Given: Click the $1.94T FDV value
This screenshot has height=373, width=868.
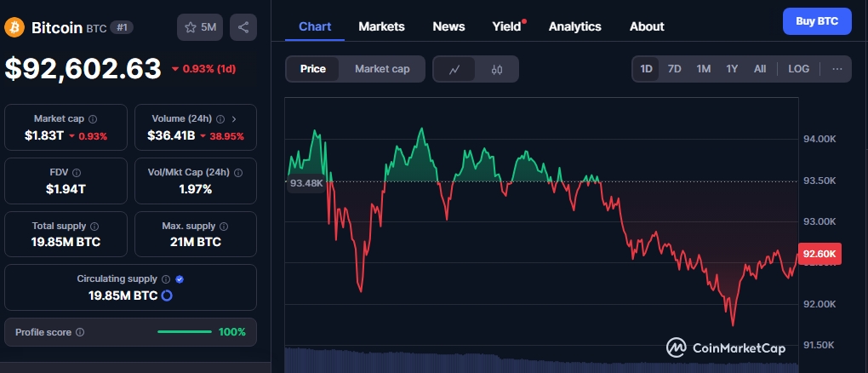Looking at the screenshot, I should [66, 190].
